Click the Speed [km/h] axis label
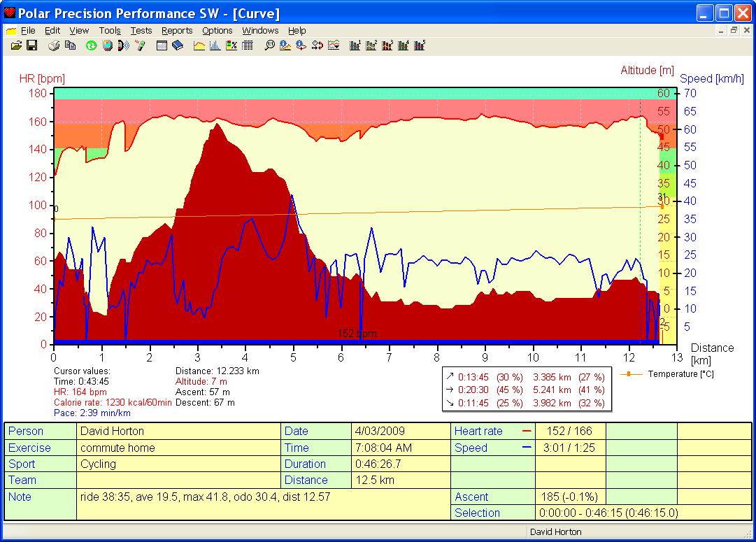Screen dimensions: 756x542 pyautogui.click(x=711, y=79)
